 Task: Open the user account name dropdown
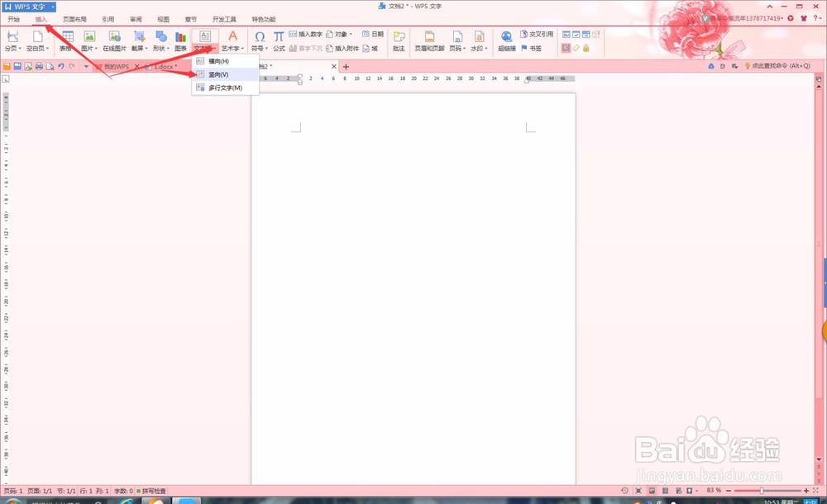747,18
